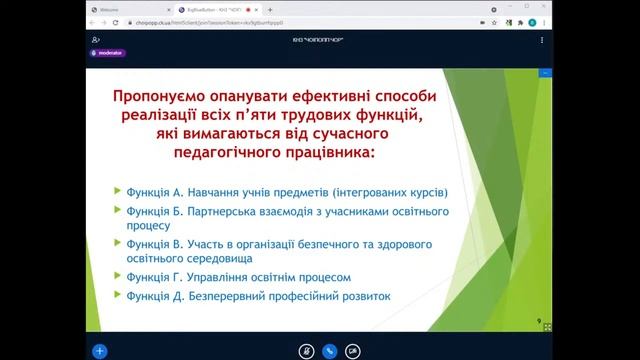This screenshot has width=640, height=360.
Task: Open camera permission indicator in address bar
Action: pos(482,23)
